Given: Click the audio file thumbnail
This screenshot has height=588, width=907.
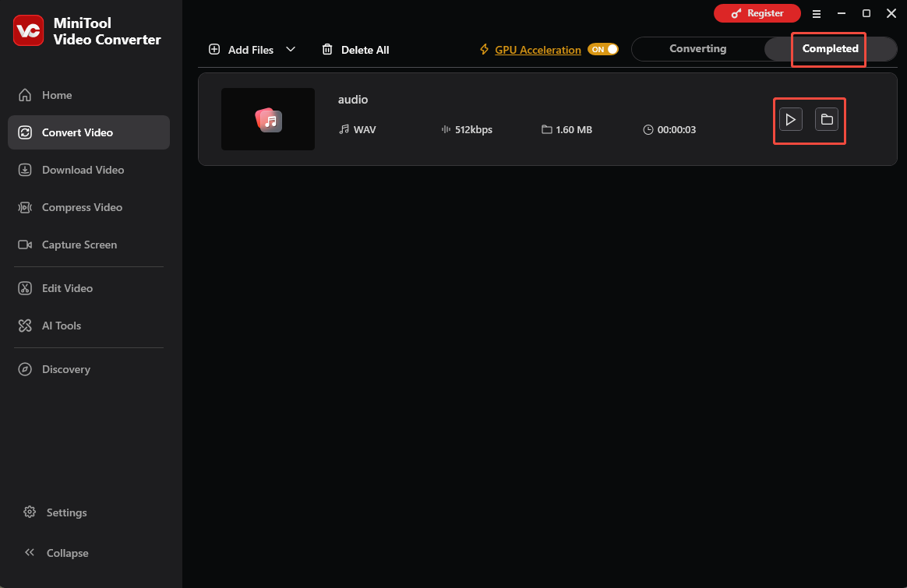Looking at the screenshot, I should pos(268,119).
